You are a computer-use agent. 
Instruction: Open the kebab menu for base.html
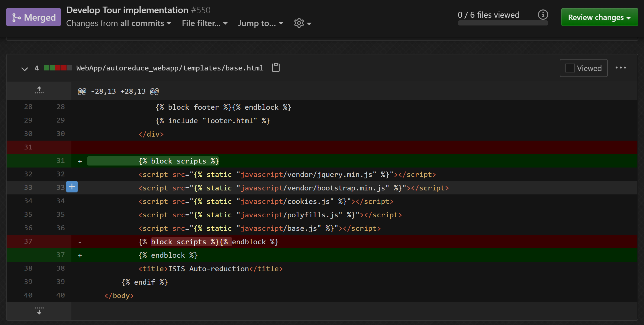click(x=621, y=68)
